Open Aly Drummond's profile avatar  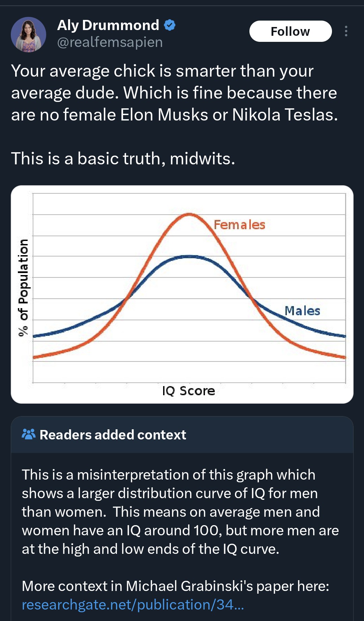click(28, 34)
